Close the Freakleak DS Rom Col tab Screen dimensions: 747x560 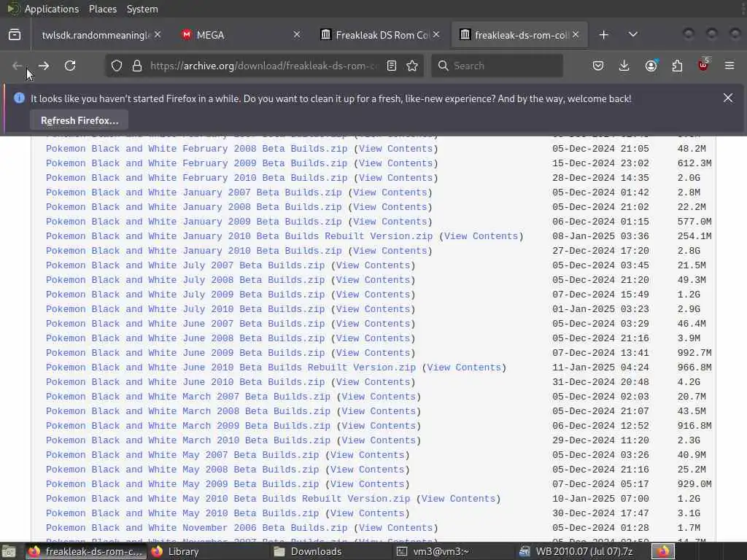[x=436, y=35]
